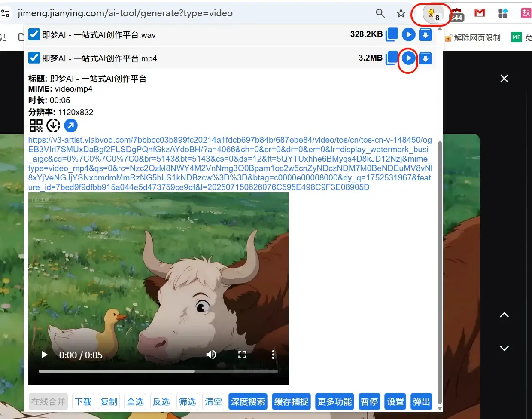Open the Gmail extension icon
Image resolution: width=532 pixels, height=419 pixels.
pyautogui.click(x=480, y=13)
